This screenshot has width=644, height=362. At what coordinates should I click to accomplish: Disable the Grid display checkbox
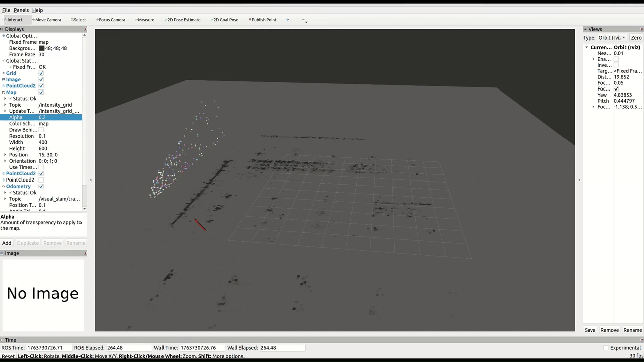coord(41,73)
